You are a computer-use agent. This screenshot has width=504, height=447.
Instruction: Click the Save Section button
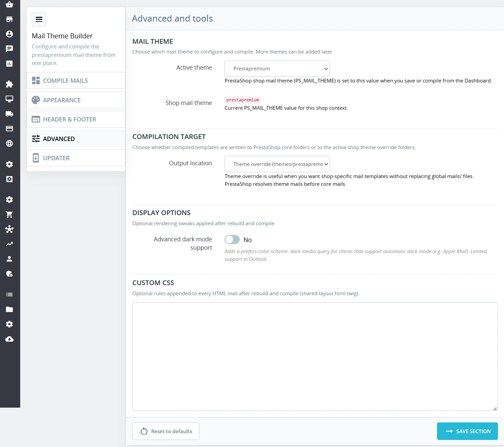[x=467, y=431]
